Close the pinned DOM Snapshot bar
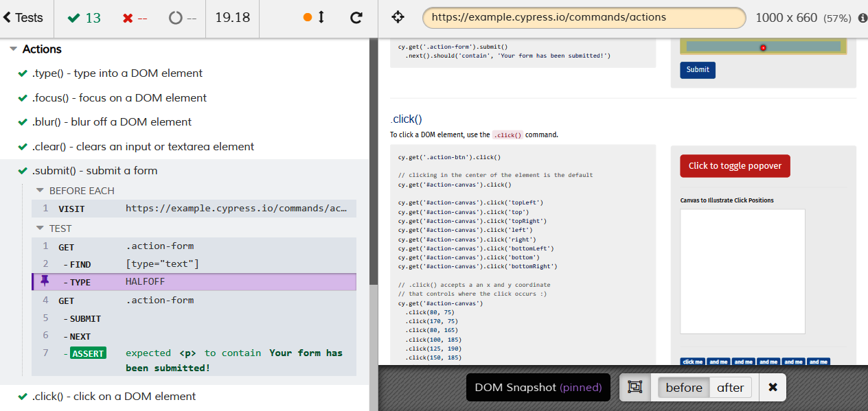 pyautogui.click(x=773, y=388)
